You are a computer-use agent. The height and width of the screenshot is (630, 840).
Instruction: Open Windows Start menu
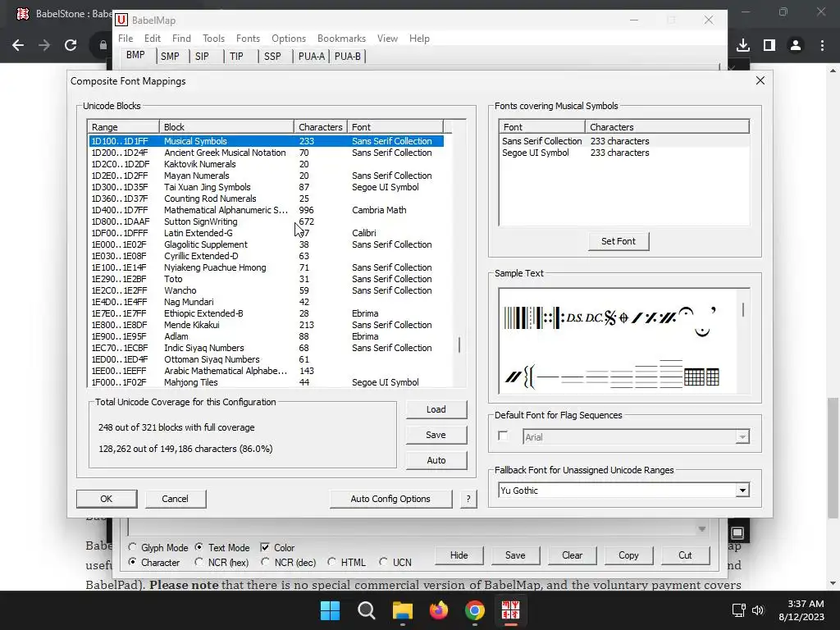(x=330, y=610)
